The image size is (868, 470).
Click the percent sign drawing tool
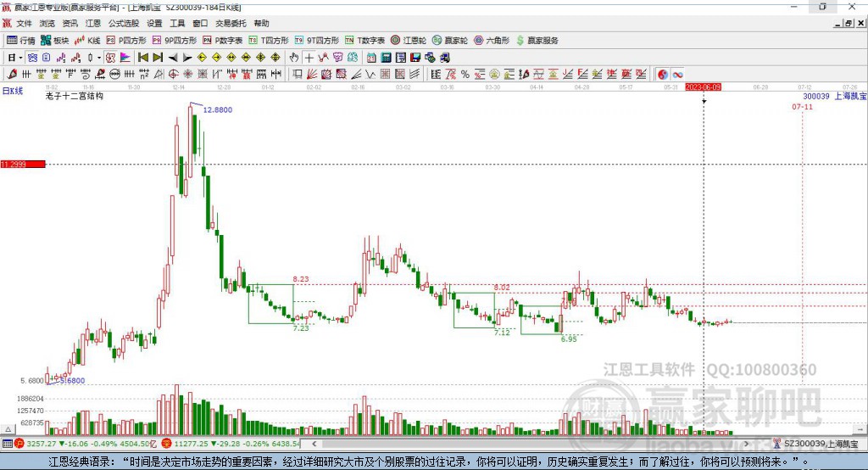click(x=465, y=75)
